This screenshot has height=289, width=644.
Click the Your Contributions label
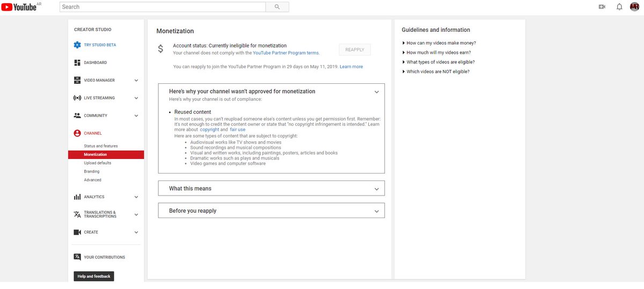[105, 257]
